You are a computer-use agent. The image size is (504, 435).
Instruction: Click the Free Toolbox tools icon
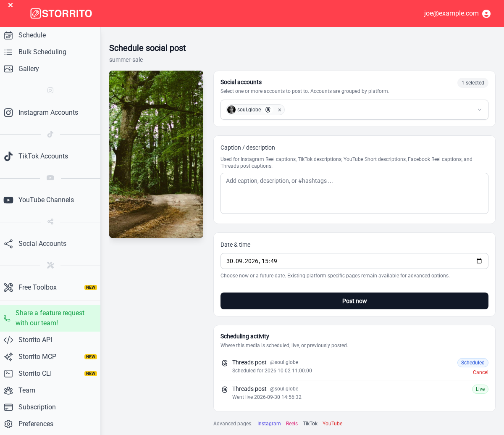pyautogui.click(x=8, y=287)
